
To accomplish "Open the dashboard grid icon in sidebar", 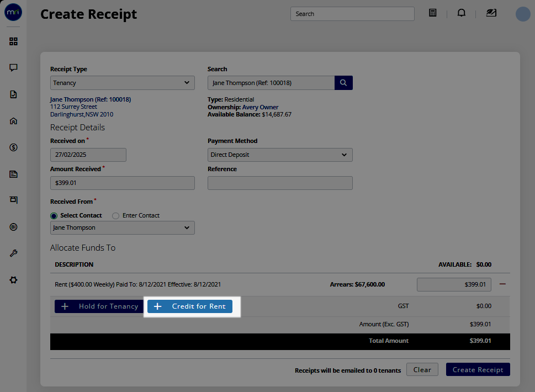I will pyautogui.click(x=13, y=41).
